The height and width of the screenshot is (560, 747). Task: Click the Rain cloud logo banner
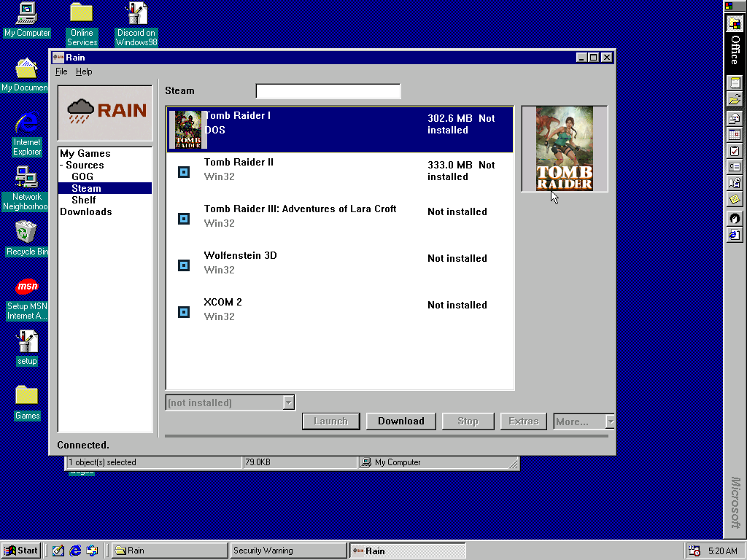coord(105,113)
